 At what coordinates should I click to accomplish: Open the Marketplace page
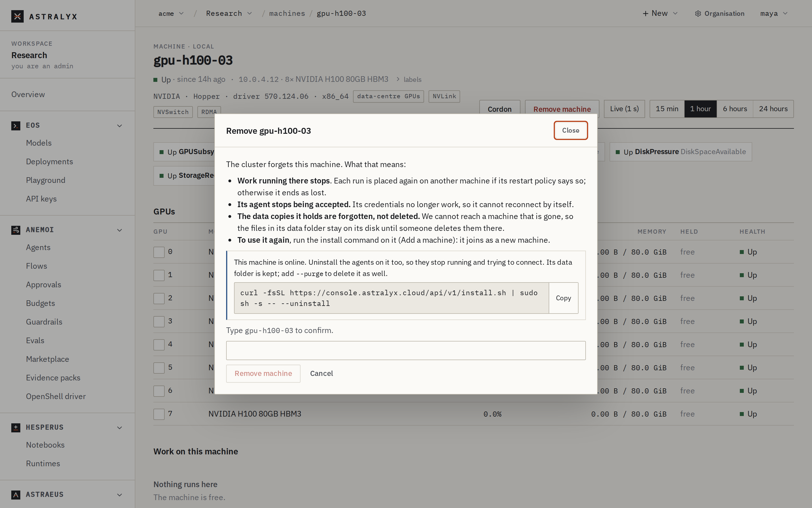pos(48,359)
